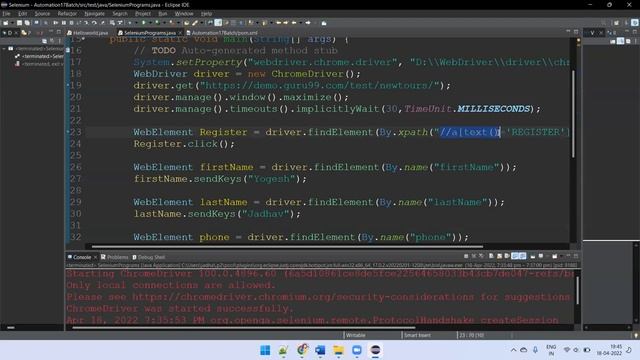The height and width of the screenshot is (360, 640).
Task: Open the Navigate menu
Action: (94, 13)
